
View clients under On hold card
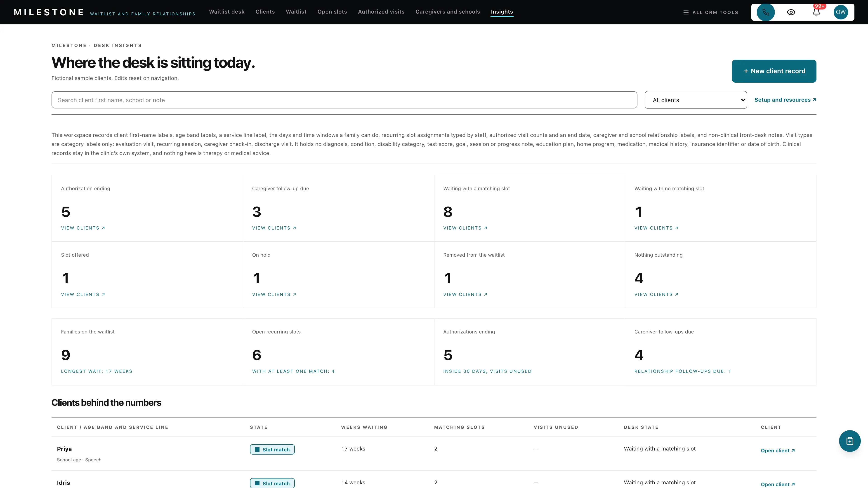[x=274, y=294]
